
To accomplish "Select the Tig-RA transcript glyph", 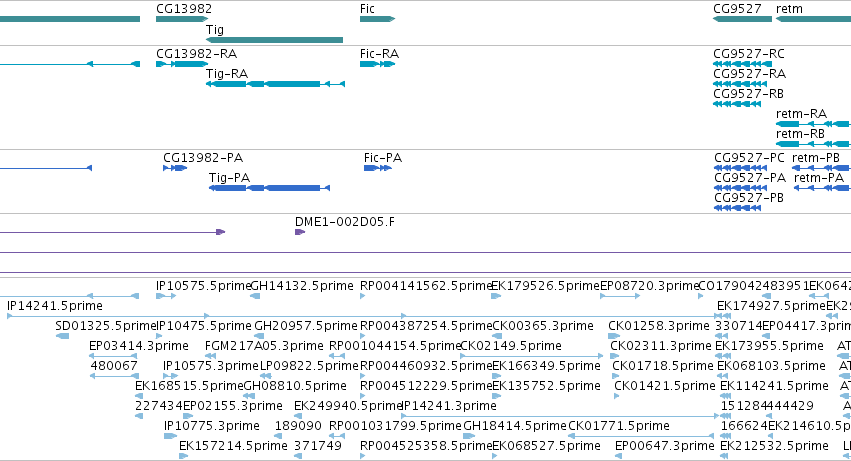I will [x=275, y=84].
